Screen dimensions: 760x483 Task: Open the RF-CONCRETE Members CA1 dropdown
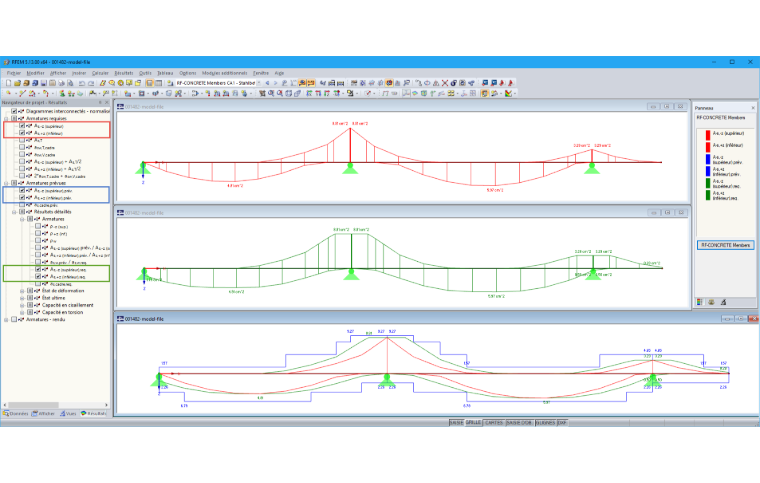[259, 83]
